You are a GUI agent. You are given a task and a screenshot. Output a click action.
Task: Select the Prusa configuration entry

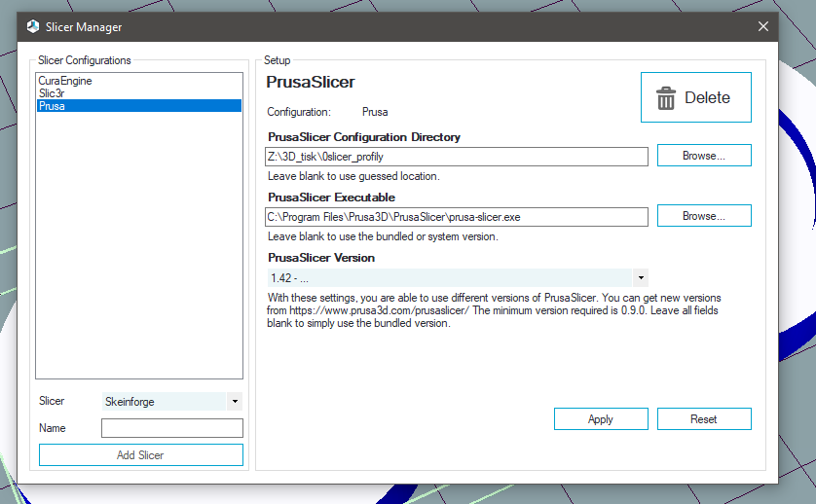point(53,106)
